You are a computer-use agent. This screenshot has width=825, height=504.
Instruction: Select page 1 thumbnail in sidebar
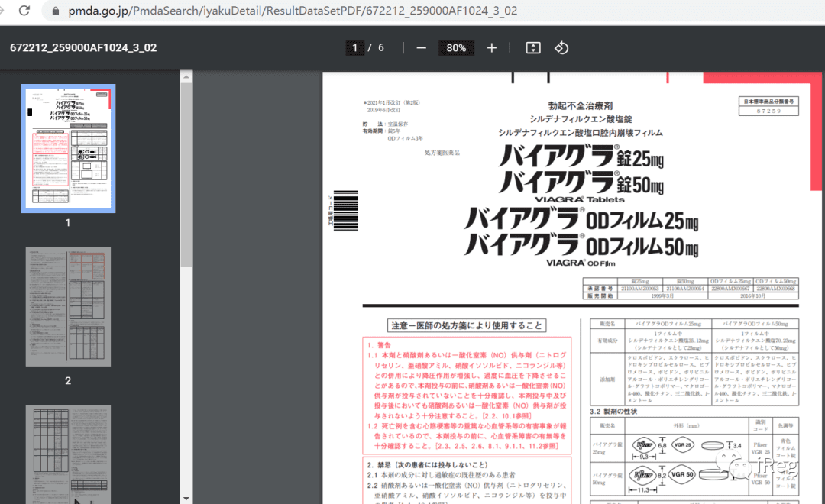tap(69, 148)
